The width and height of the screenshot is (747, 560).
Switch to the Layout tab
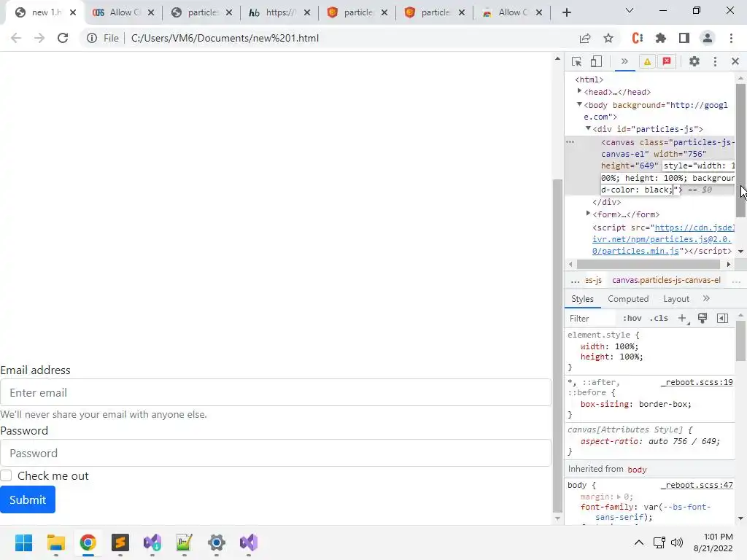point(676,298)
